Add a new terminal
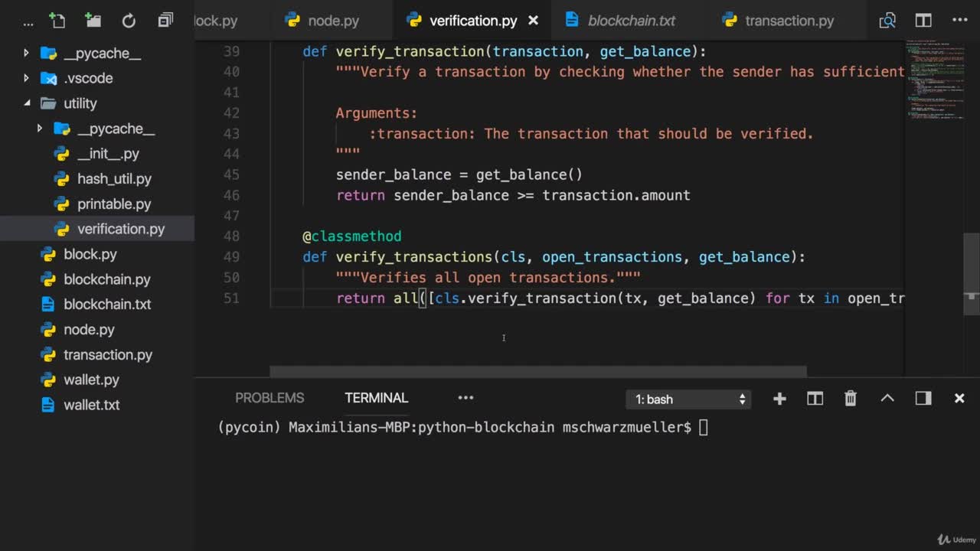The image size is (980, 551). [779, 398]
